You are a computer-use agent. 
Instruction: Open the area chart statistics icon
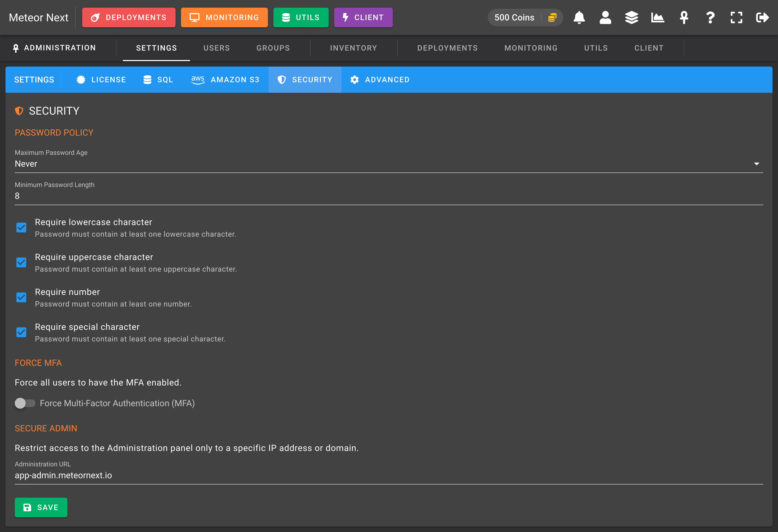(657, 17)
